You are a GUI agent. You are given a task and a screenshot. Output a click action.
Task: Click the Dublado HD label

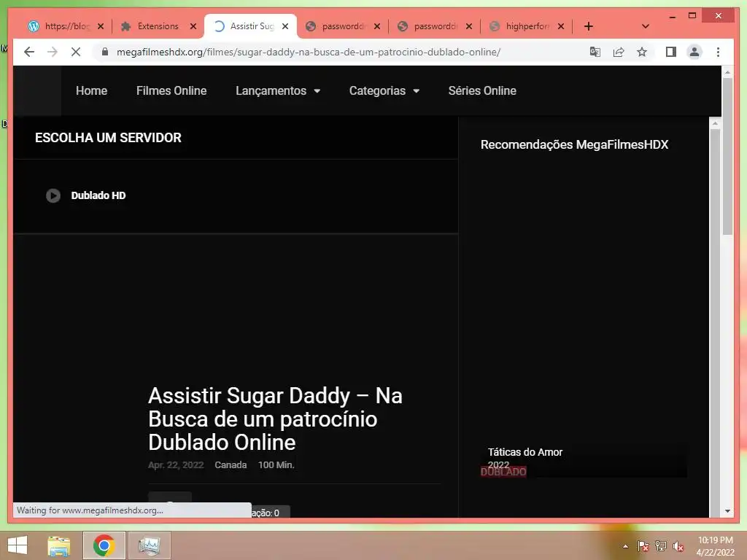tap(98, 195)
